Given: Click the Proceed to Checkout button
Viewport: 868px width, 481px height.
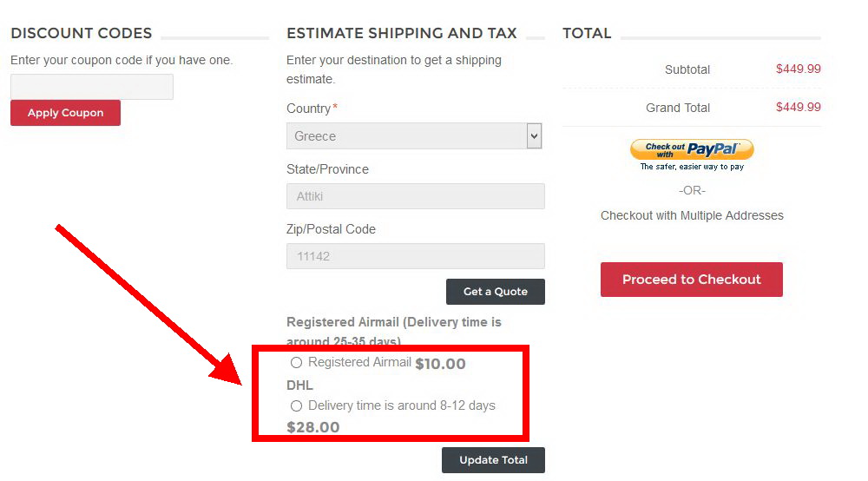Looking at the screenshot, I should [691, 280].
